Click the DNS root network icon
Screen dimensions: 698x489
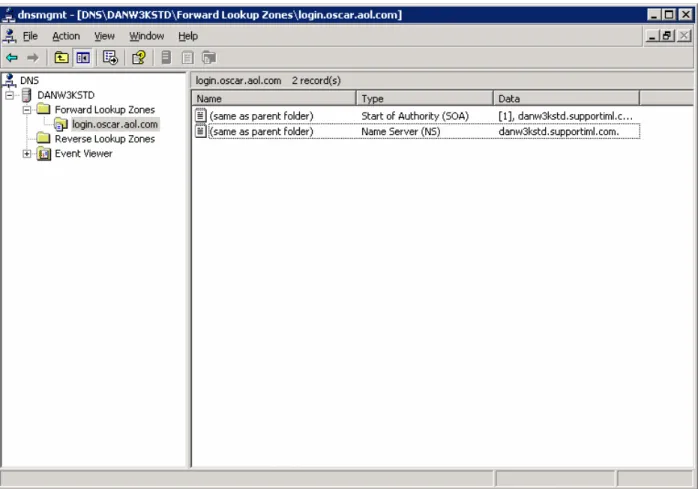(9, 81)
